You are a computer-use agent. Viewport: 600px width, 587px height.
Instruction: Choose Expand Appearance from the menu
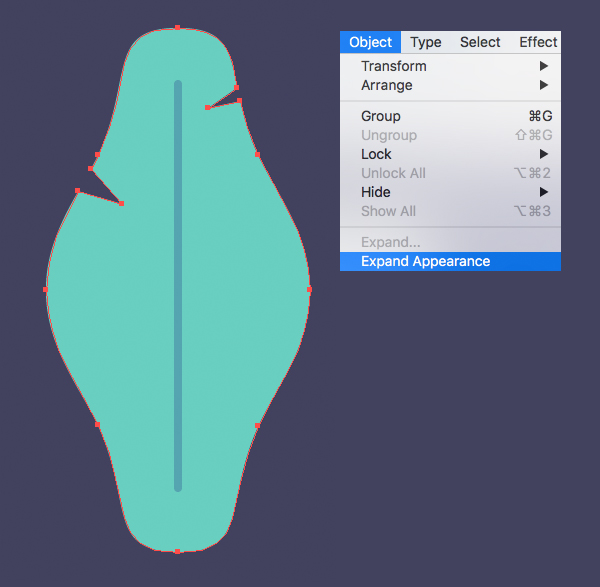[x=426, y=261]
